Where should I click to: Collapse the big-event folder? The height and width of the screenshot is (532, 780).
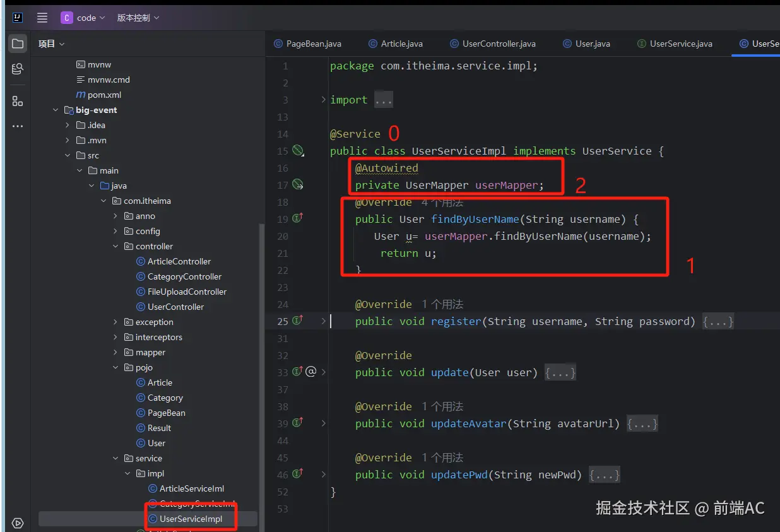tap(56, 110)
